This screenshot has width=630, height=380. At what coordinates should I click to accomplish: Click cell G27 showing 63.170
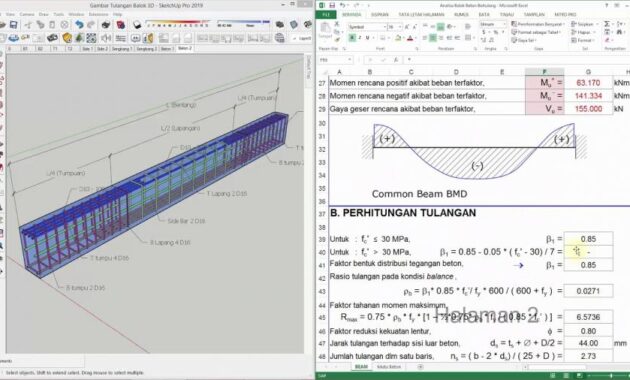click(588, 83)
